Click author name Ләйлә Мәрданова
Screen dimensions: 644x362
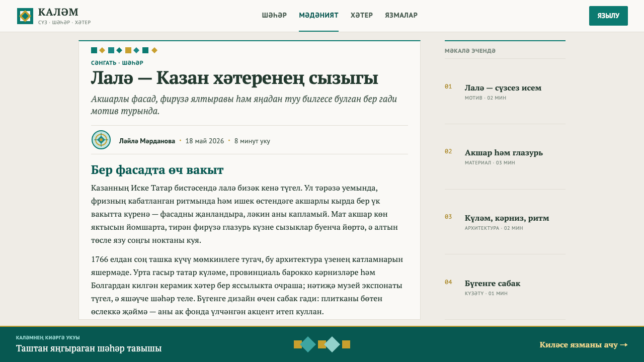(x=147, y=141)
